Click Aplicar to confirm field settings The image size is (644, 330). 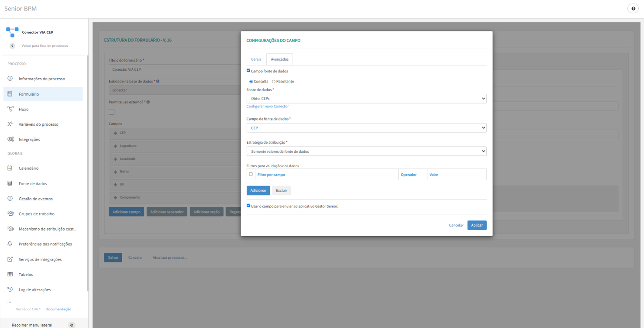477,225
